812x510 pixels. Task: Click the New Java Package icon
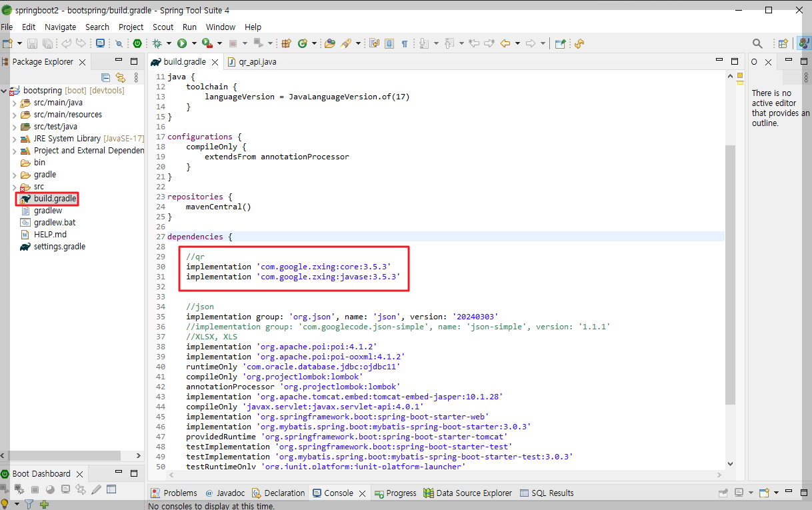(x=285, y=43)
